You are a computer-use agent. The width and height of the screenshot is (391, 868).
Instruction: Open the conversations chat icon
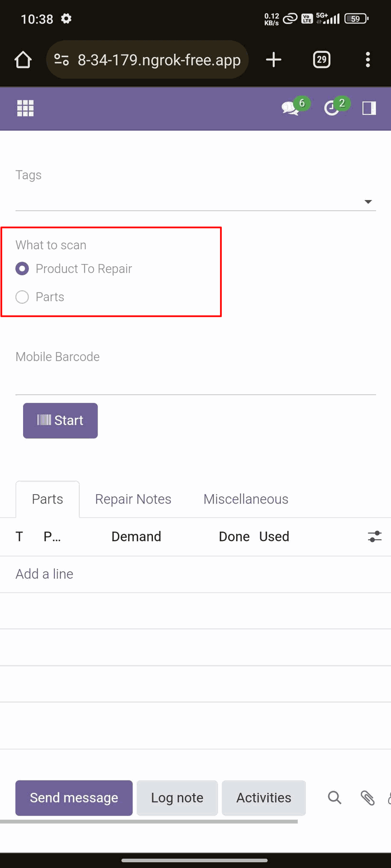291,108
